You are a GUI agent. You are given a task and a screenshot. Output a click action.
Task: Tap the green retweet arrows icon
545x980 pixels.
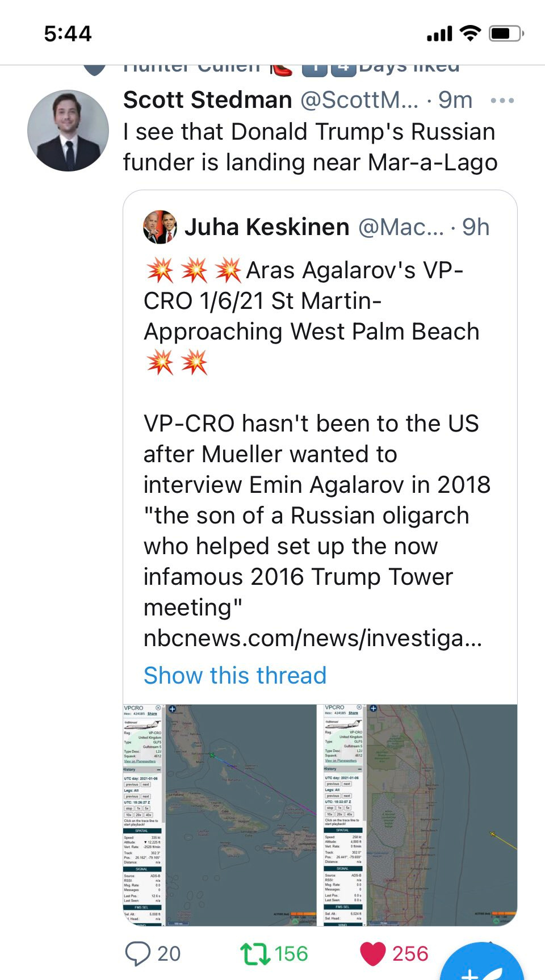[255, 954]
